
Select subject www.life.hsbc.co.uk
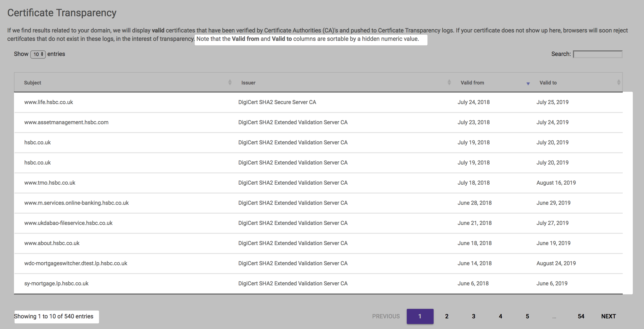tap(48, 102)
